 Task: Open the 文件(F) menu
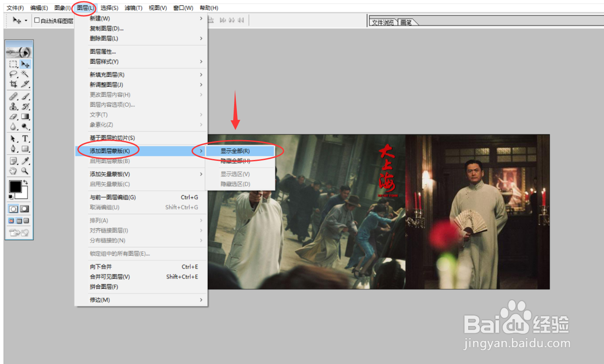tap(15, 8)
